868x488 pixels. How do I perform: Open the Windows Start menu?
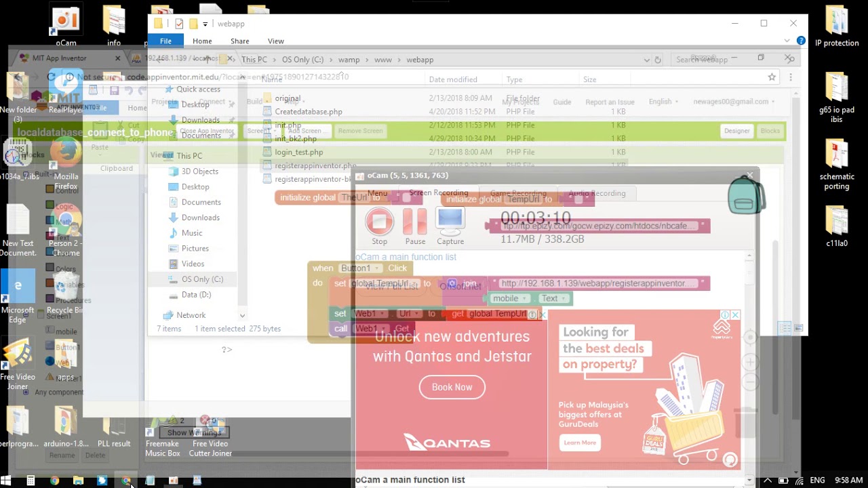click(x=7, y=481)
